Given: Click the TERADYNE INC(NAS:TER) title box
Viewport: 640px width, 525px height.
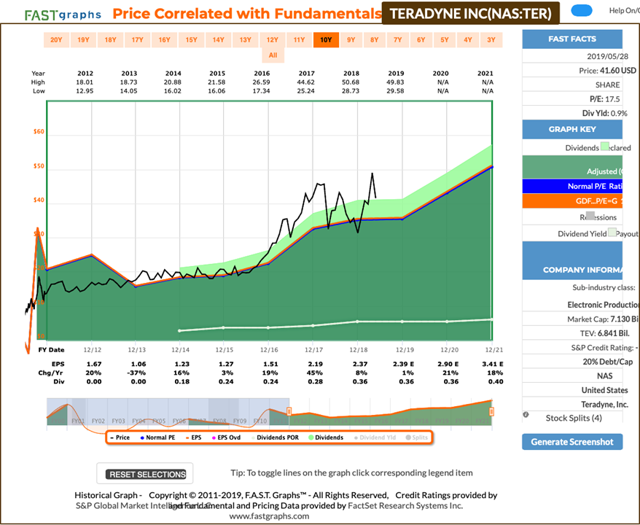Looking at the screenshot, I should point(471,13).
